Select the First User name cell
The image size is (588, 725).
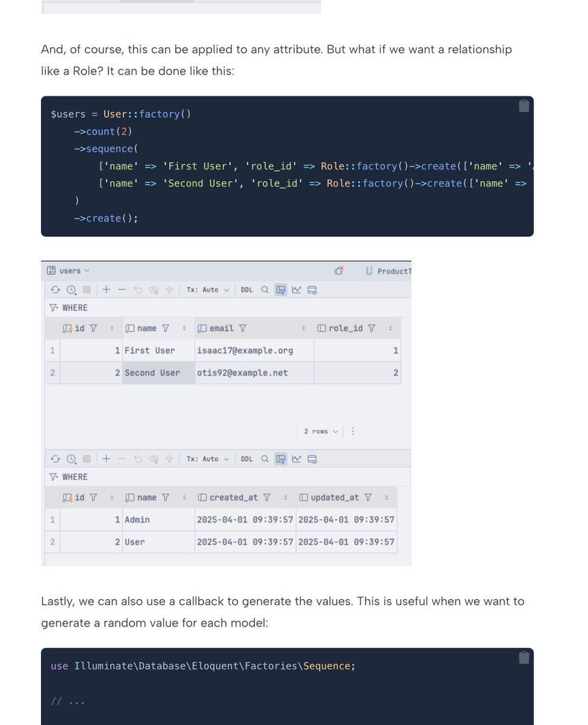click(159, 350)
